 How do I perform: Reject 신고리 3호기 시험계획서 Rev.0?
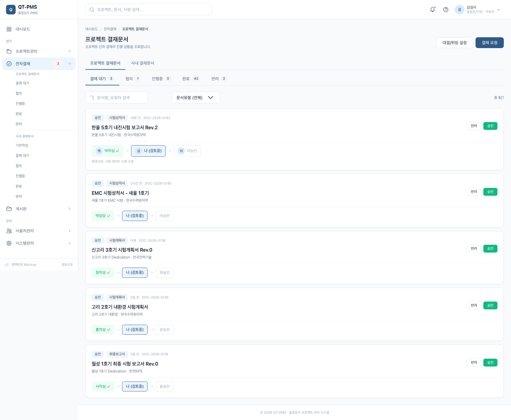tap(474, 249)
